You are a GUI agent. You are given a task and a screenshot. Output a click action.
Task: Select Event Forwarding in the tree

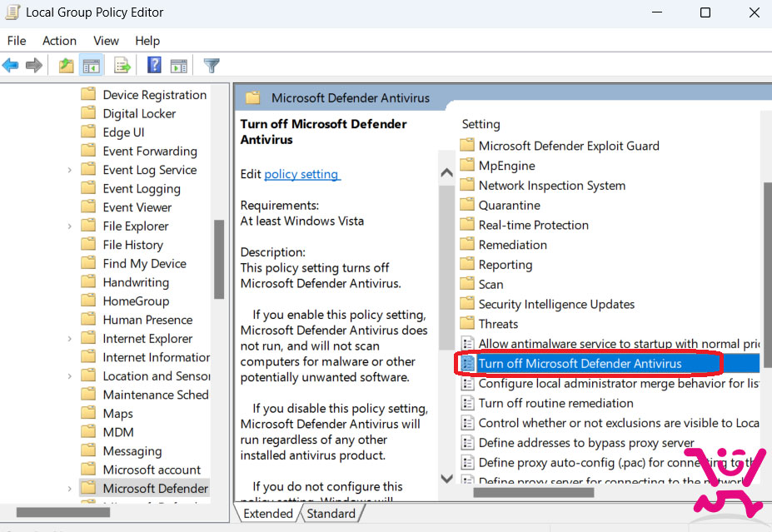point(150,151)
